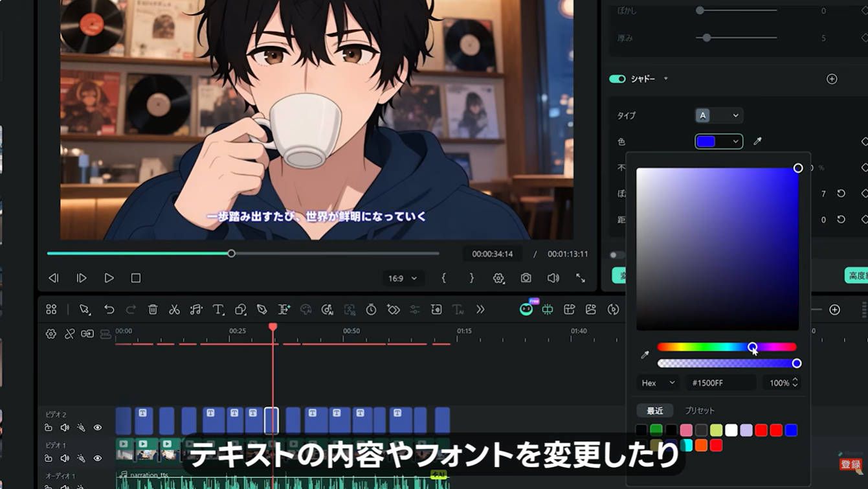Pick the cyan recent color swatch
Viewport: 868px width, 489px height.
[x=686, y=445]
